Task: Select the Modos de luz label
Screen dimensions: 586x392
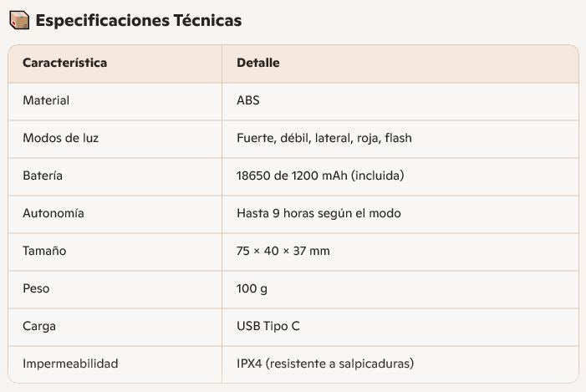Action: click(60, 138)
